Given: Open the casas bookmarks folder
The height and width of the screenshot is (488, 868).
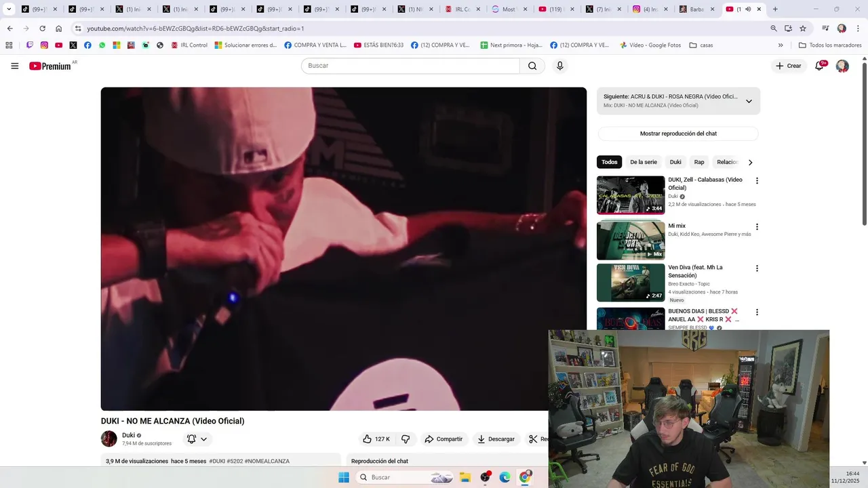Looking at the screenshot, I should point(701,45).
